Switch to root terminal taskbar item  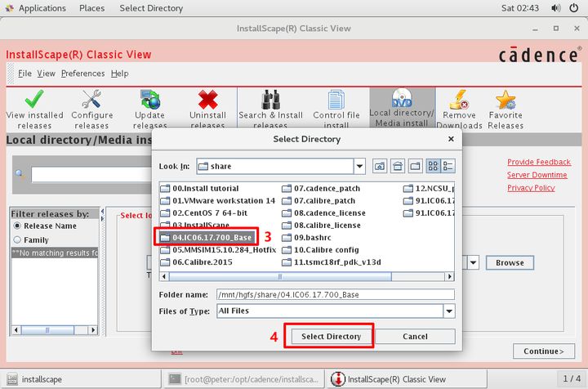pos(243,379)
